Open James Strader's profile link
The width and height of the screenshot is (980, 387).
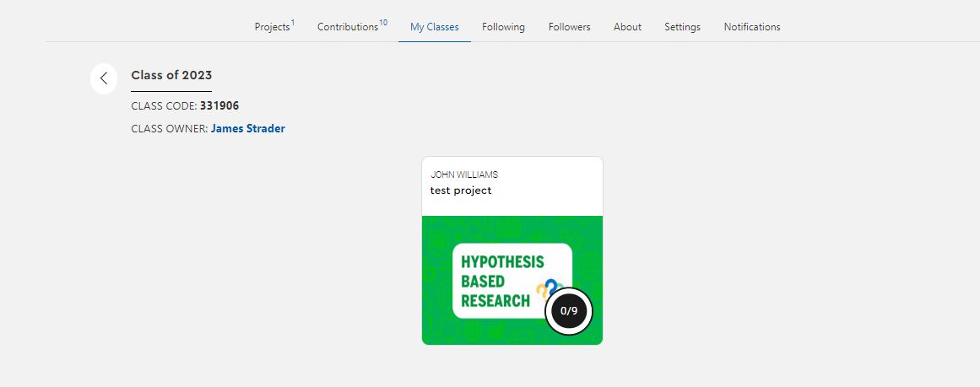point(248,129)
